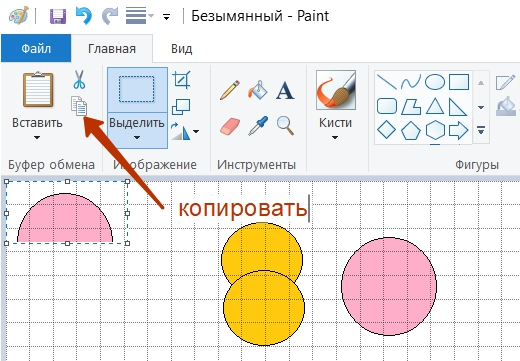The height and width of the screenshot is (361, 520).
Task: Click the Crop icon
Action: (x=181, y=80)
